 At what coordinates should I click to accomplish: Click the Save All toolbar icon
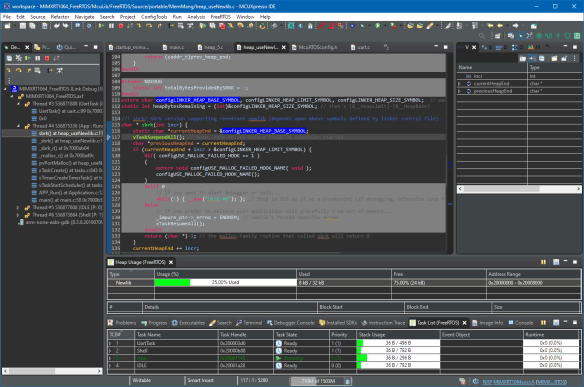coord(32,26)
